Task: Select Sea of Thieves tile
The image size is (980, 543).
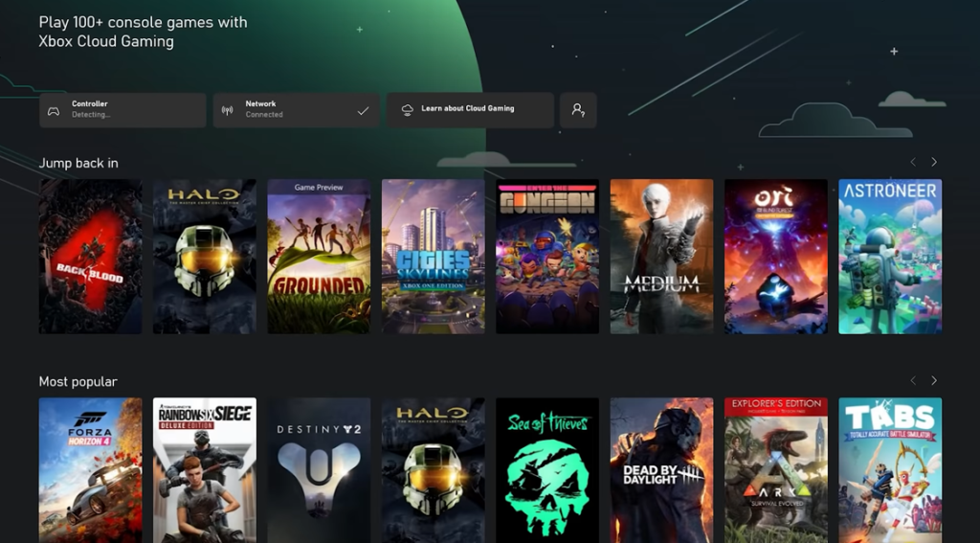Action: [x=547, y=470]
